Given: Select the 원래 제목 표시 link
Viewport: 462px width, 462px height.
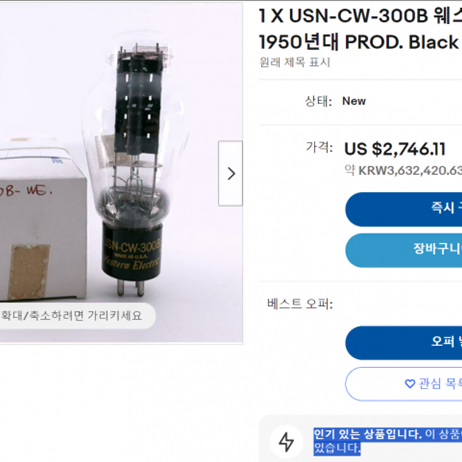Looking at the screenshot, I should pyautogui.click(x=295, y=62).
